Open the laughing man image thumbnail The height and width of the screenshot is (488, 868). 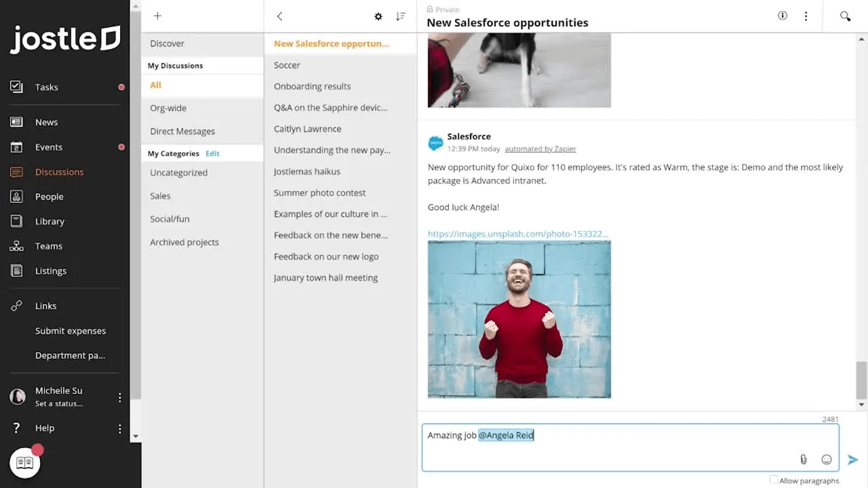pyautogui.click(x=519, y=319)
